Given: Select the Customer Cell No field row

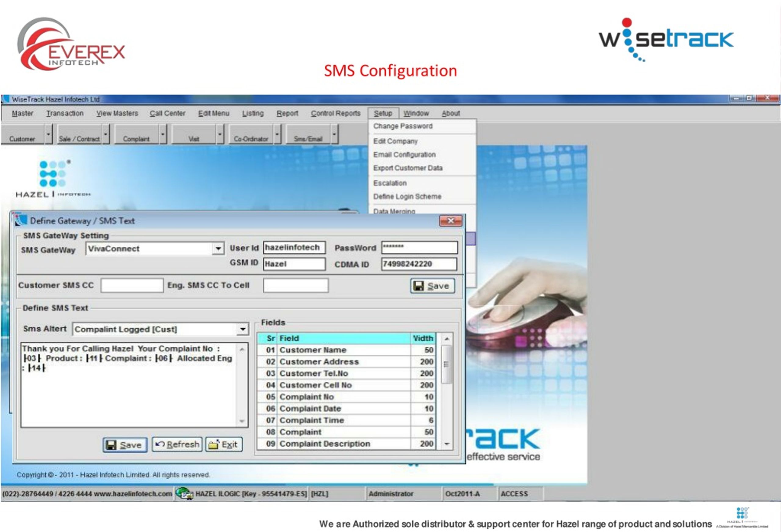Looking at the screenshot, I should [346, 385].
